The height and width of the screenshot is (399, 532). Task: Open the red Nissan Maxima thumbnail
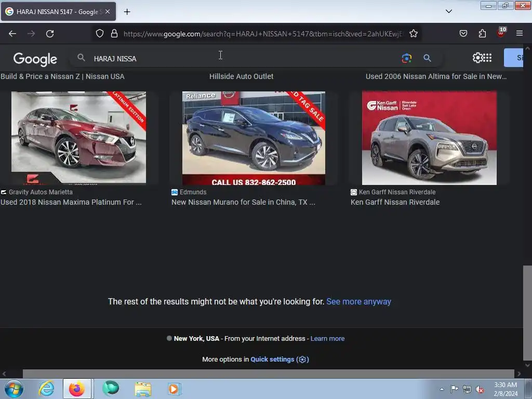[x=79, y=137]
